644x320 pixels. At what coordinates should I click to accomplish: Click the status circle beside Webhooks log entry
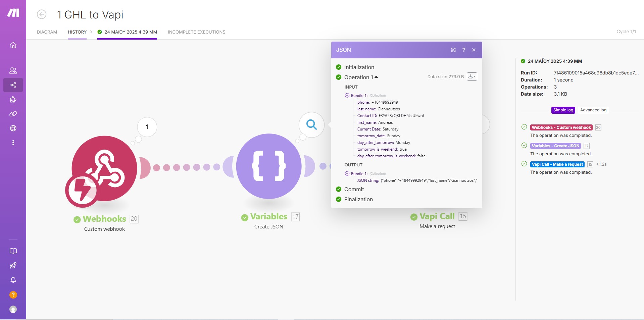524,127
